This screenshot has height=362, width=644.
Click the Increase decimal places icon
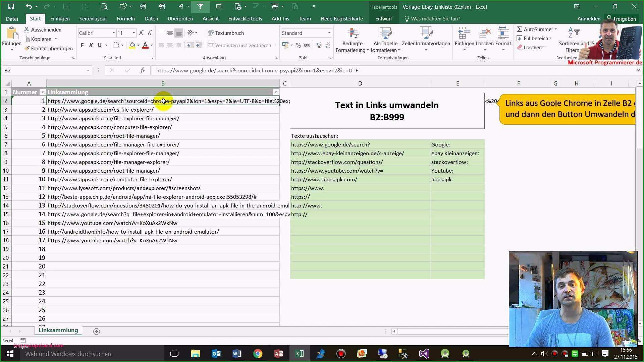[319, 45]
